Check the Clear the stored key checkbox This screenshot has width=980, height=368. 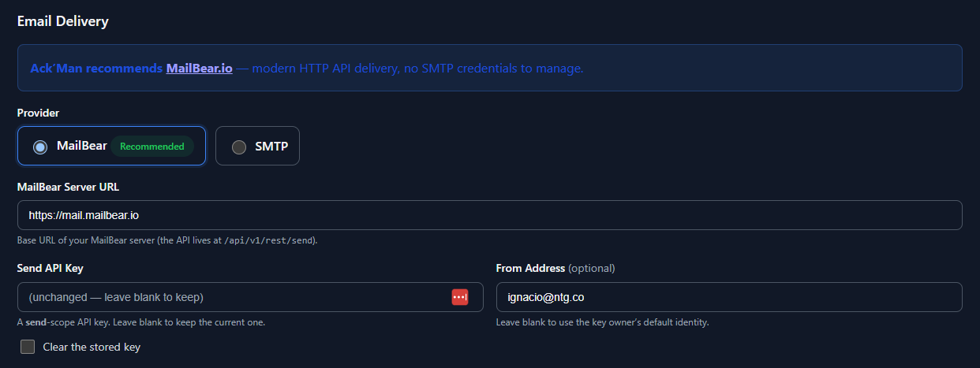[x=28, y=347]
